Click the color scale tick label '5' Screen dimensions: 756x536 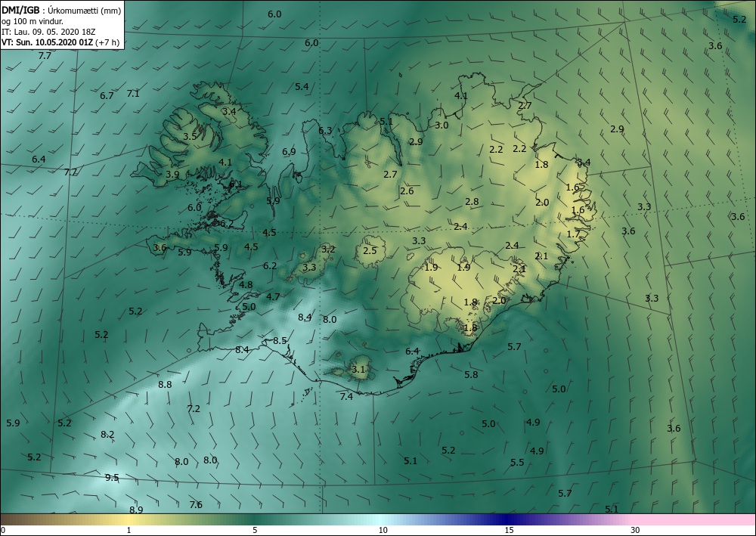pyautogui.click(x=255, y=530)
